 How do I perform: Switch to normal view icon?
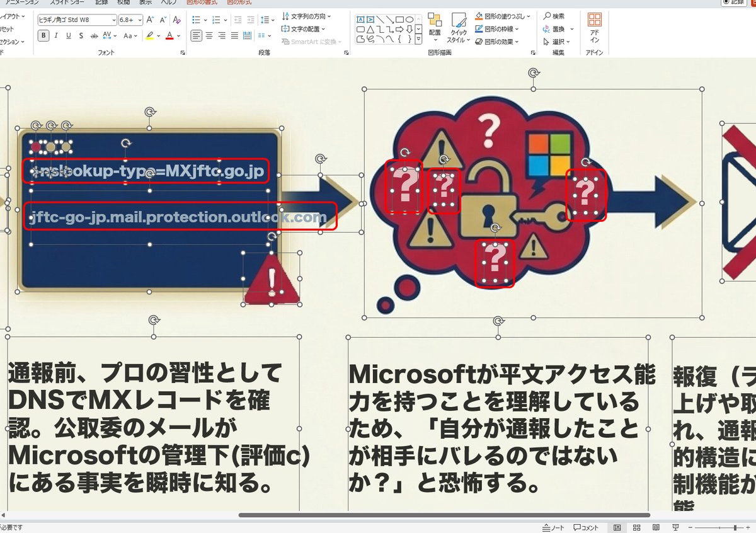pos(617,527)
